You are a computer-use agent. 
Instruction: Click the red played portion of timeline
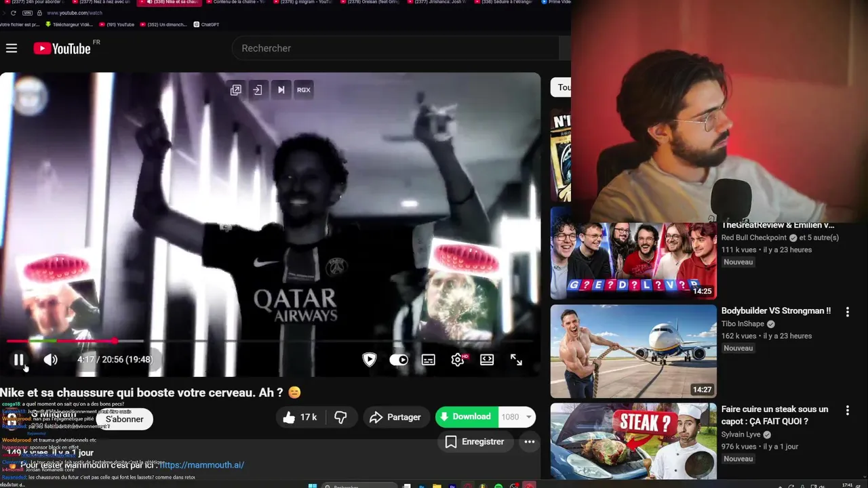tap(61, 341)
